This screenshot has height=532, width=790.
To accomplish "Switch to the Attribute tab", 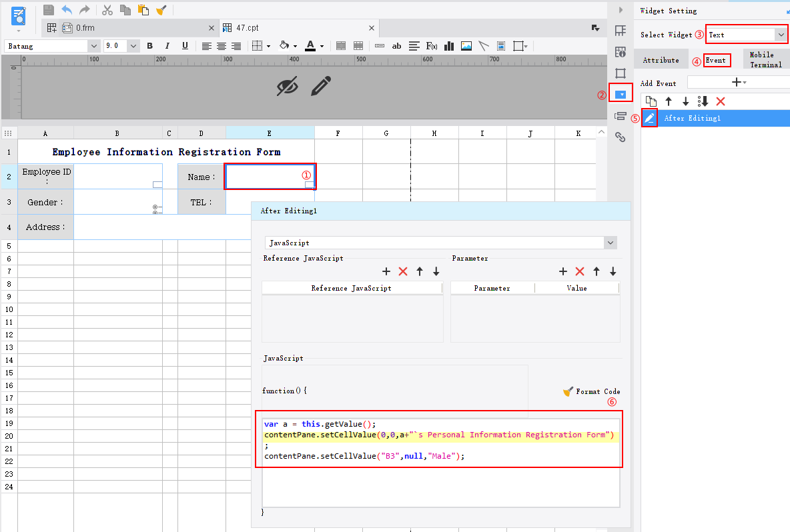I will (661, 60).
